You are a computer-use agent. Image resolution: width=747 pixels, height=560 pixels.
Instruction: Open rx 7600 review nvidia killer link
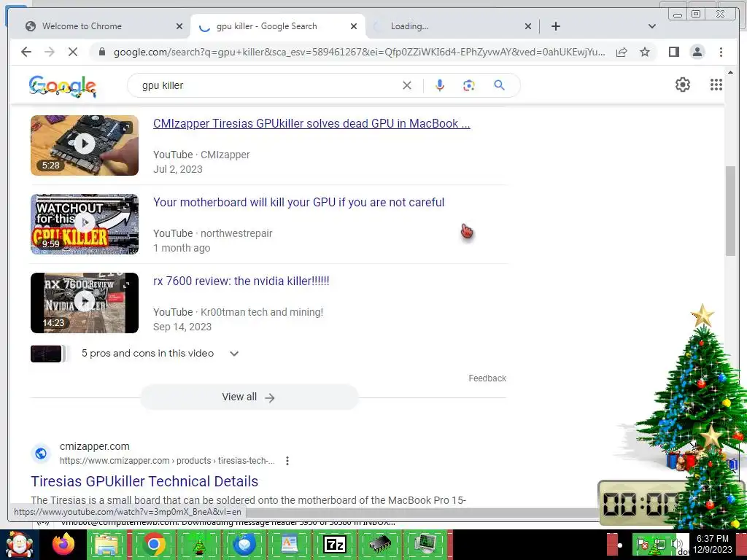tap(241, 281)
